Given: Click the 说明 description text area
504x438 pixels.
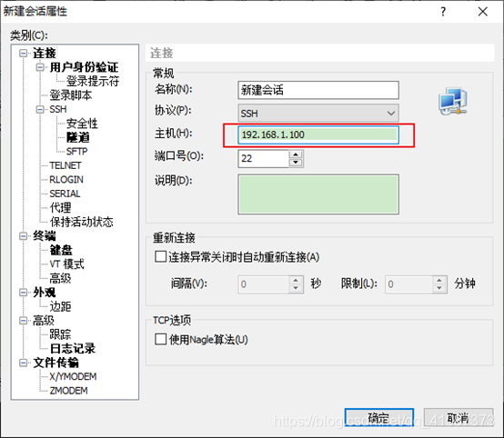Looking at the screenshot, I should pos(318,194).
